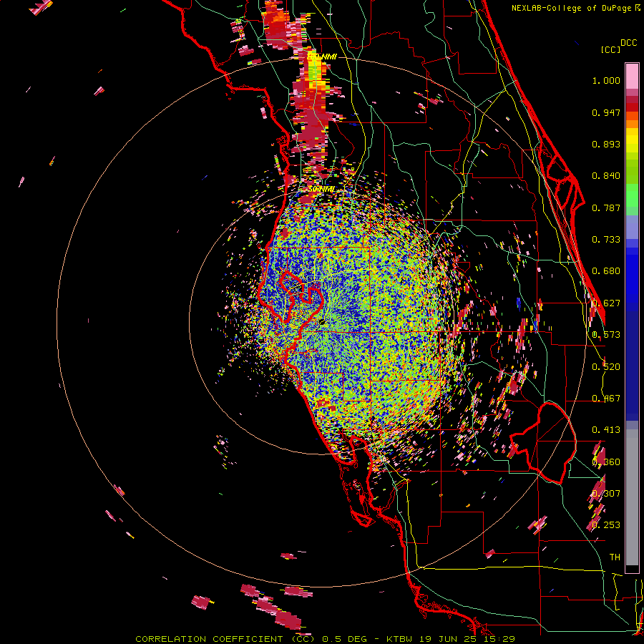This screenshot has height=644, width=644.
Task: Click the 0.413 scale label
Action: tap(606, 430)
